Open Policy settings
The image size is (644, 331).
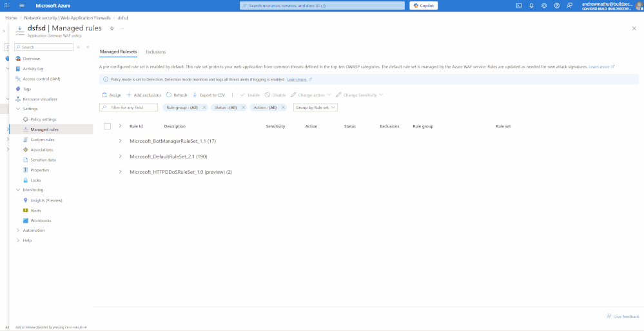(43, 119)
